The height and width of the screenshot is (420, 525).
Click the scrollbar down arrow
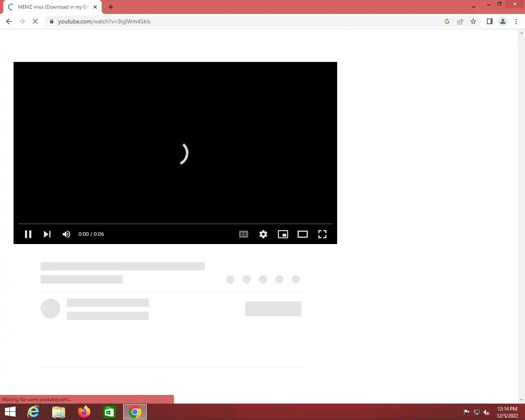[522, 400]
